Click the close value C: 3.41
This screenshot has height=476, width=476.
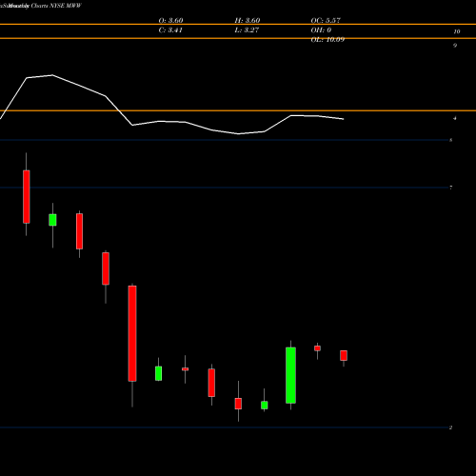pos(170,30)
